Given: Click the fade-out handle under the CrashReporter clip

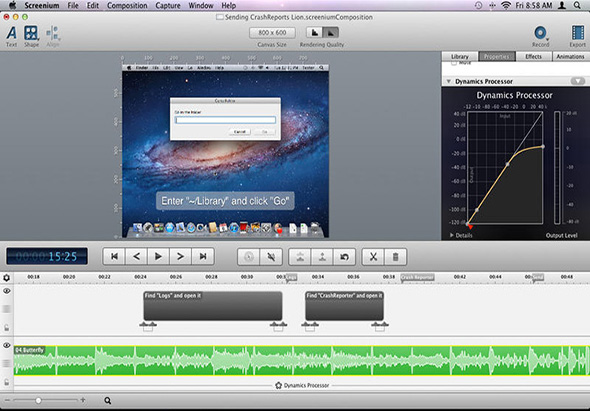Looking at the screenshot, I should (380, 326).
